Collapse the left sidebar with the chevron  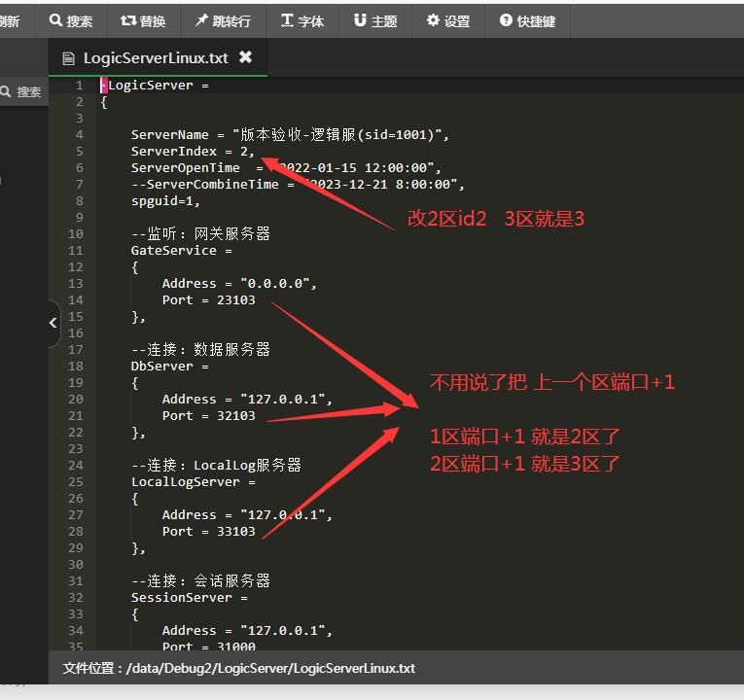(53, 323)
